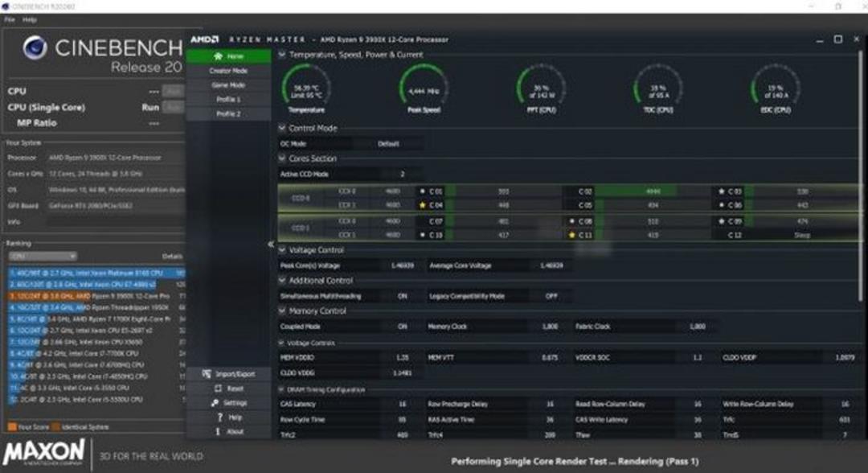Image resolution: width=868 pixels, height=473 pixels.
Task: Click the Reset icon in sidebar
Action: (218, 389)
